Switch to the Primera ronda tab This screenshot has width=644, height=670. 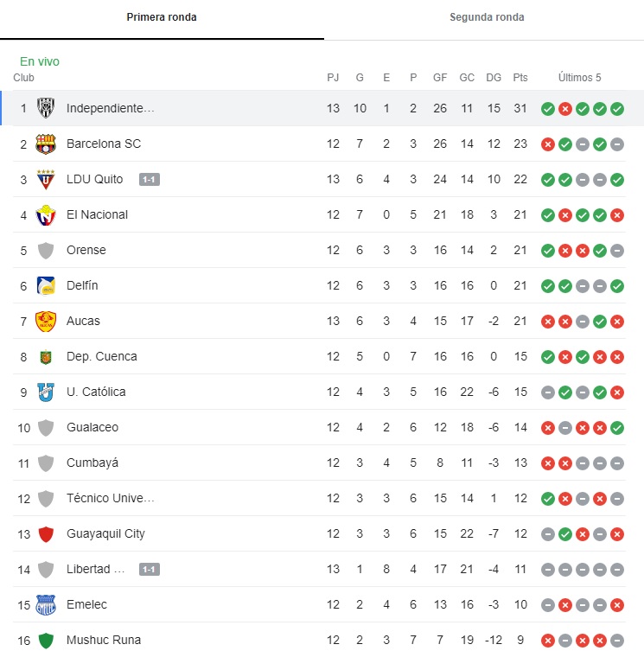coord(162,17)
